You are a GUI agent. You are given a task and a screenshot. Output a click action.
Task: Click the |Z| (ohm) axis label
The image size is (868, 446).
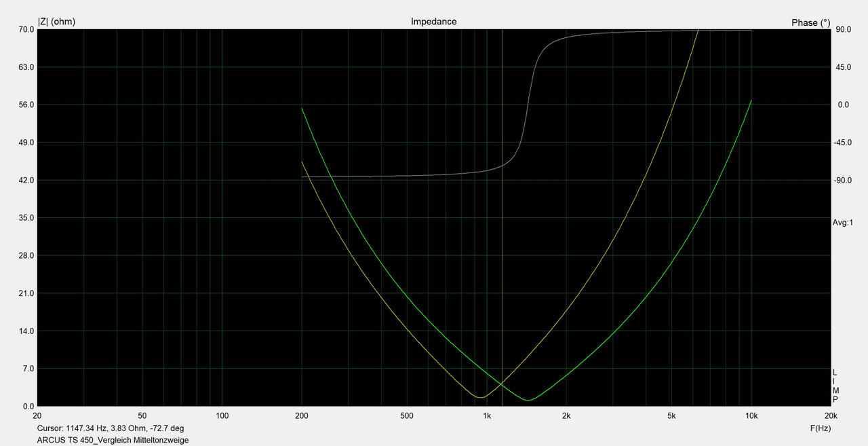pos(57,22)
